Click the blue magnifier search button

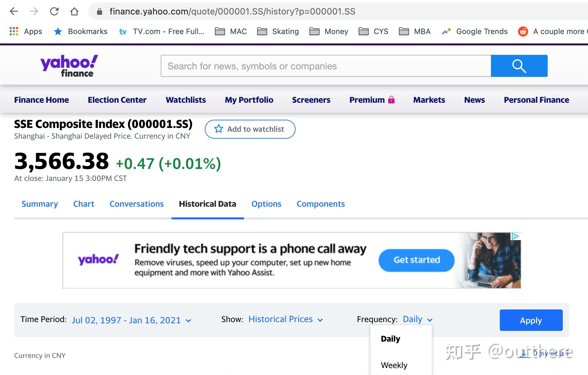pyautogui.click(x=519, y=66)
